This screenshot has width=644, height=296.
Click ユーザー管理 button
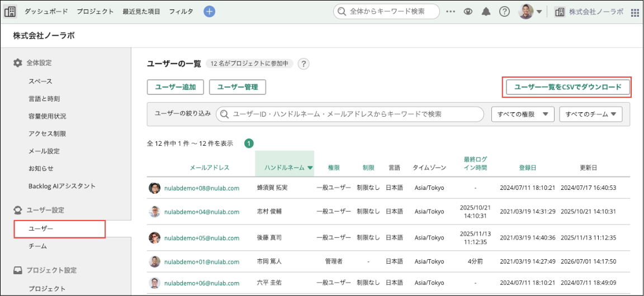(x=238, y=87)
